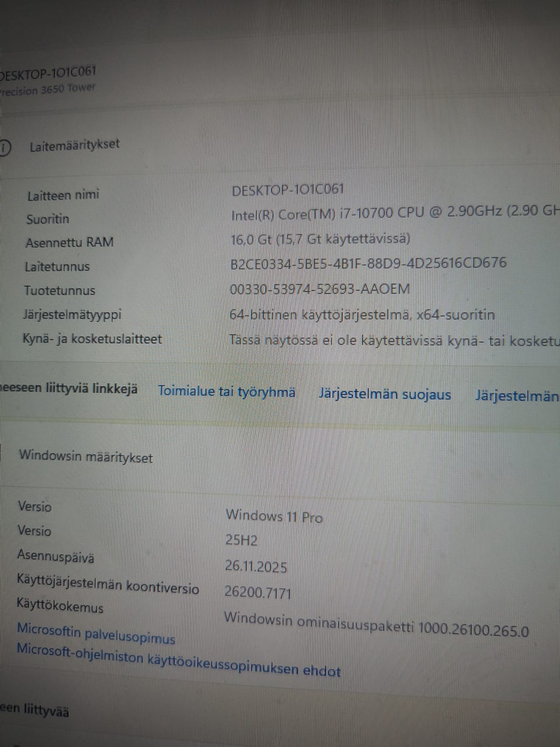Click the Tuotetunnus label

coord(60,291)
